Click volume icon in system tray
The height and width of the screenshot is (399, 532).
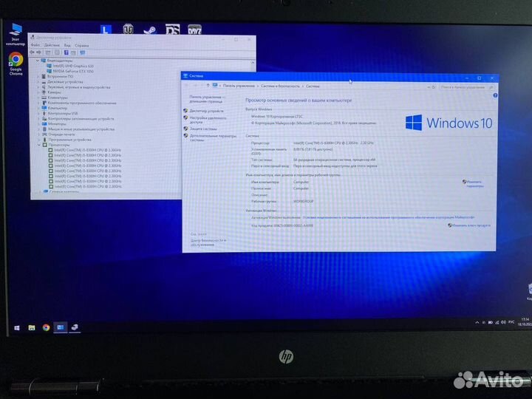point(503,322)
